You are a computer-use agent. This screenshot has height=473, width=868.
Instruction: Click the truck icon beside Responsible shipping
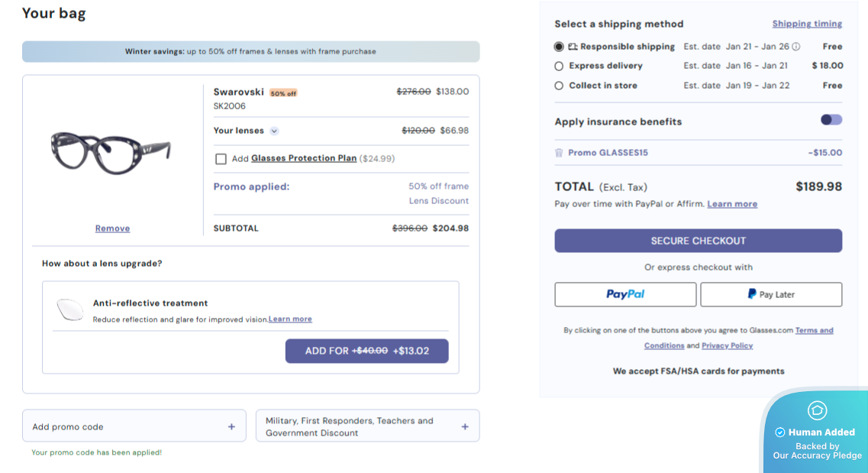(573, 47)
